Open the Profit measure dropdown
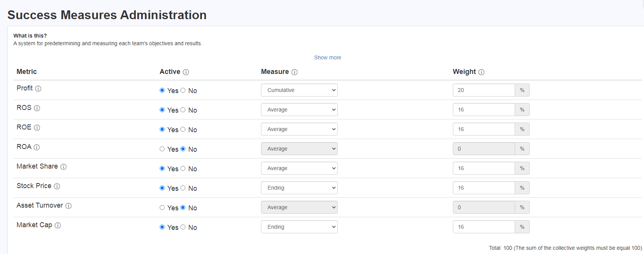This screenshot has width=644, height=254. [x=299, y=90]
